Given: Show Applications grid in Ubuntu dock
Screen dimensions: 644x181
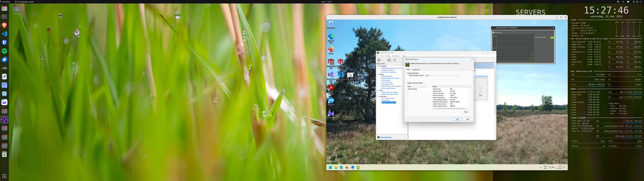Looking at the screenshot, I should (5, 176).
